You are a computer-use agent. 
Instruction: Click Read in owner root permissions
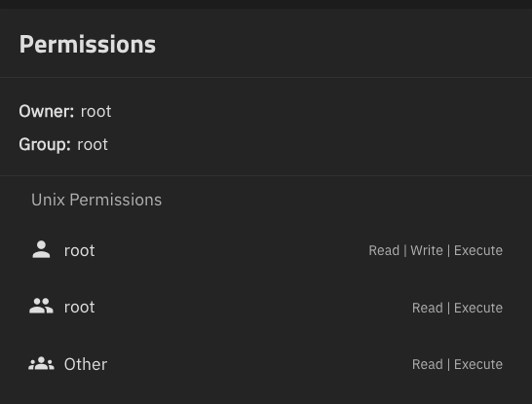(384, 250)
